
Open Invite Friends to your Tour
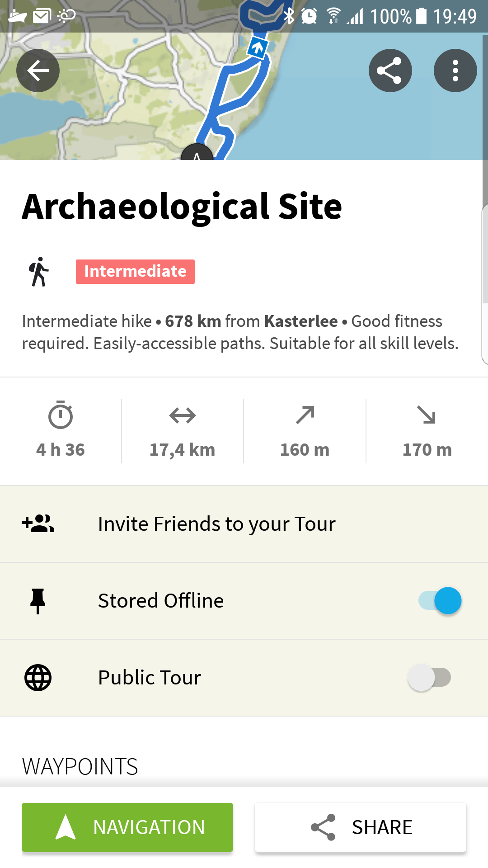point(217,524)
